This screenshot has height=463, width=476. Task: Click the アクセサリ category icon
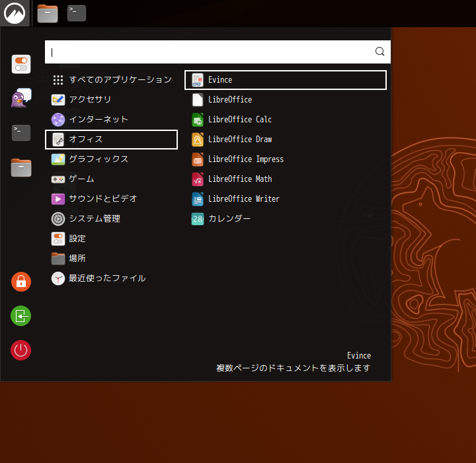(58, 100)
